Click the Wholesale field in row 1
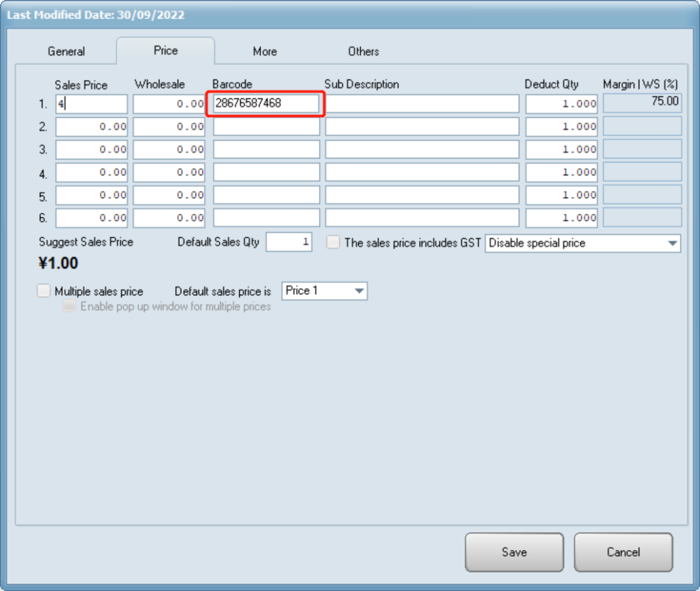This screenshot has height=591, width=700. coord(169,104)
